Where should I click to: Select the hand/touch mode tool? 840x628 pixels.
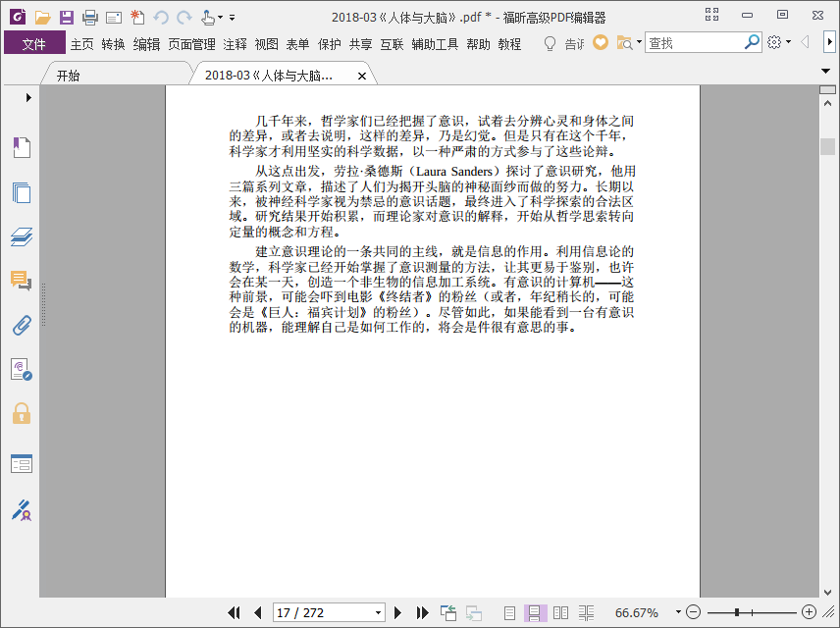[208, 18]
